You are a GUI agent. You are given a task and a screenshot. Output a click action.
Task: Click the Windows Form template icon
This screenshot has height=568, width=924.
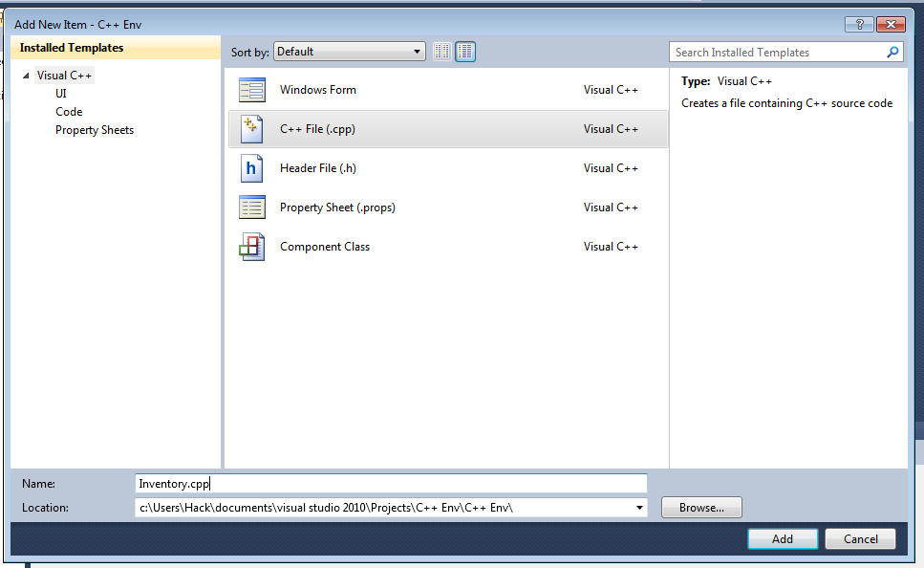pyautogui.click(x=251, y=90)
